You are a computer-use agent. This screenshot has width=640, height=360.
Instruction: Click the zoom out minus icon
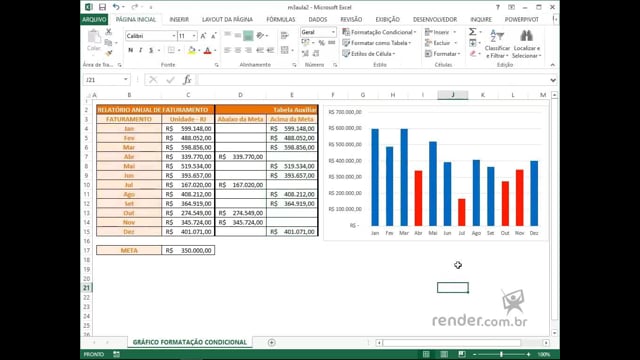coord(475,354)
